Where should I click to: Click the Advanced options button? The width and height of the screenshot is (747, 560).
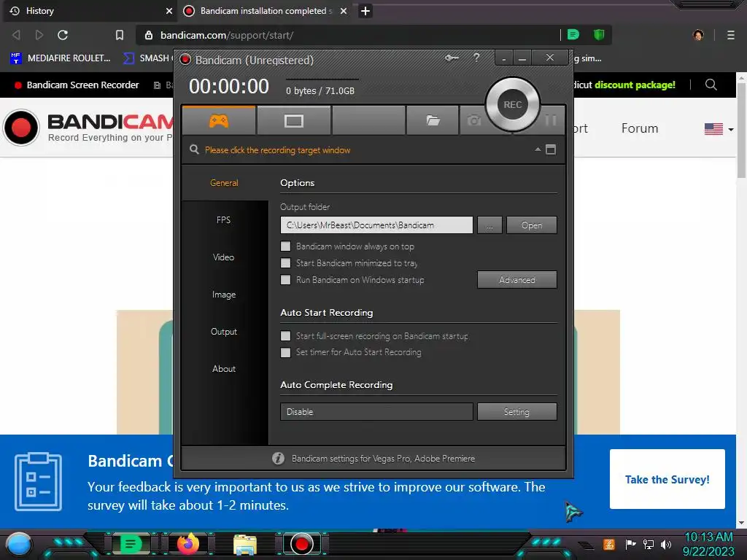click(517, 280)
